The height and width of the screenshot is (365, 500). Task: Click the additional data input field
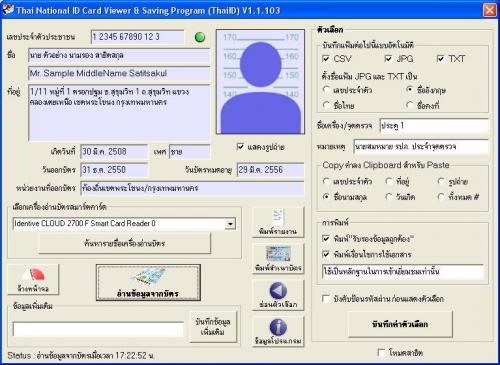[98, 329]
